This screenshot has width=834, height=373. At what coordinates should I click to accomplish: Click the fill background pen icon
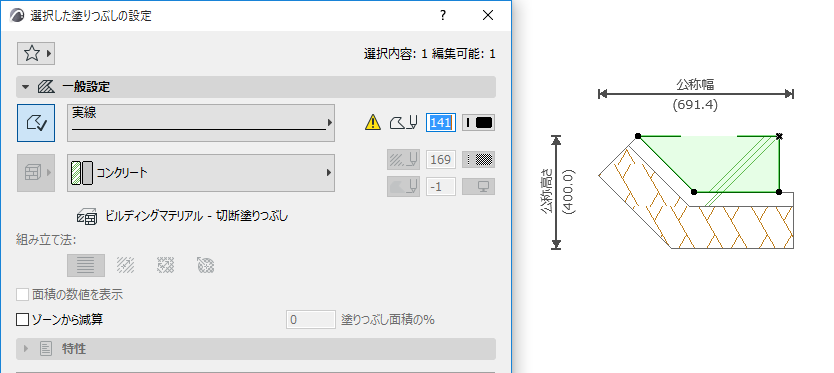[403, 187]
